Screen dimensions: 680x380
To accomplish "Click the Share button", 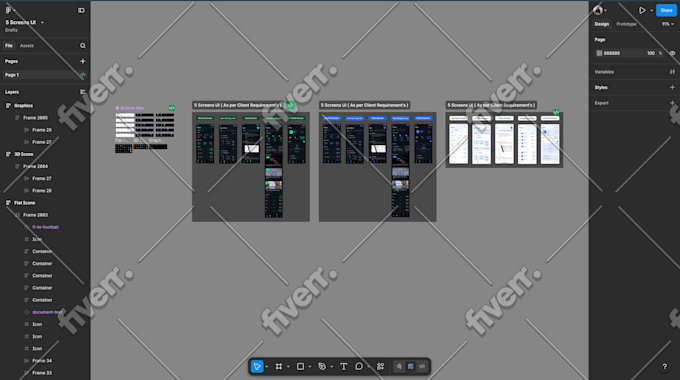I will coord(666,10).
